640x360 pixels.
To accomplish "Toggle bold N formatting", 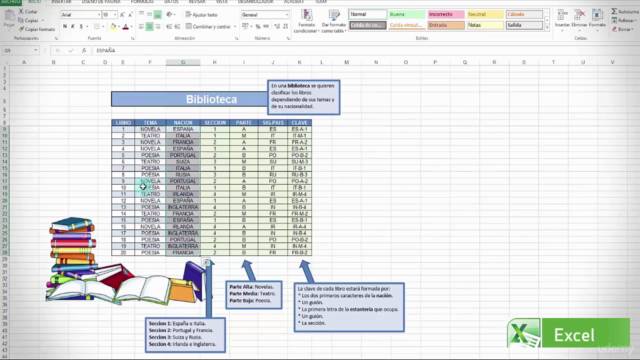I will pos(65,27).
